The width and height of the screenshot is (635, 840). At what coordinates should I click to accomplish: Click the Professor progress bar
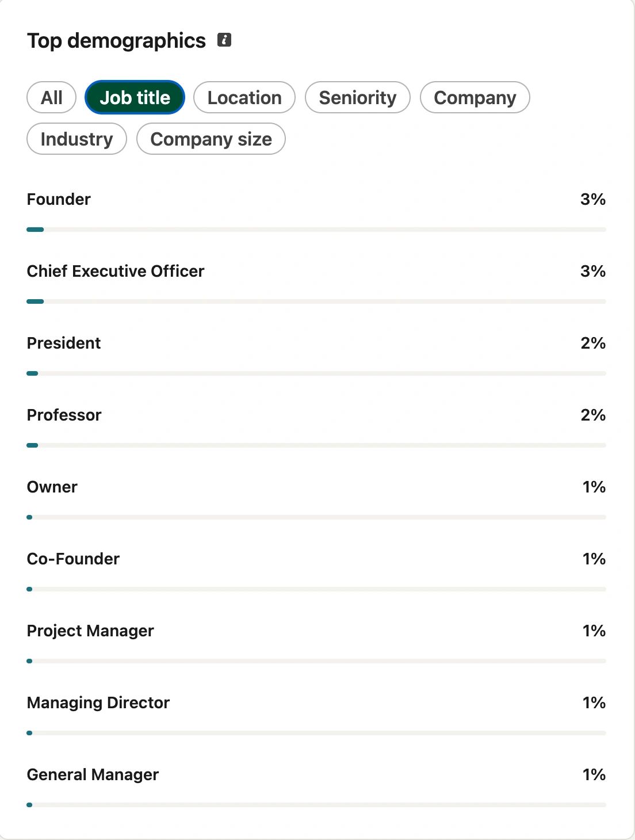[x=316, y=445]
